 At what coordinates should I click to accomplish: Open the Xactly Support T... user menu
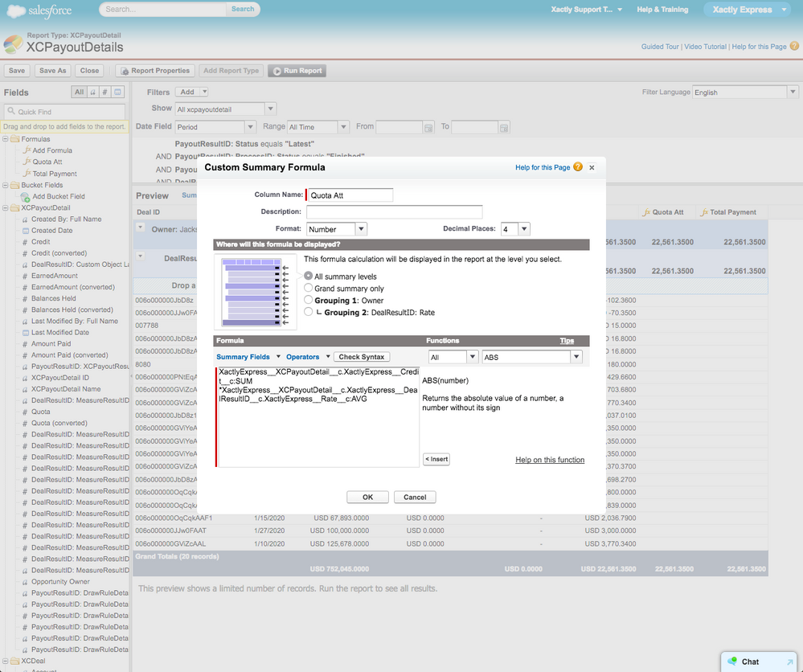586,9
